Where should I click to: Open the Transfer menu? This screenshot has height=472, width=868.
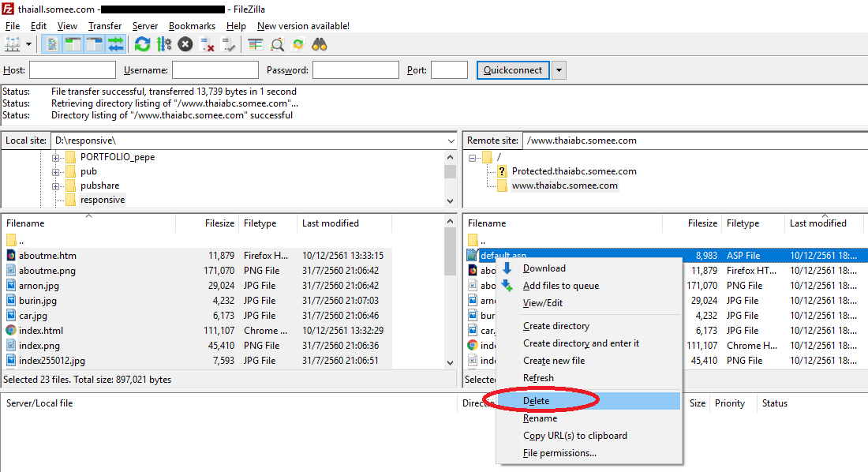pyautogui.click(x=104, y=26)
